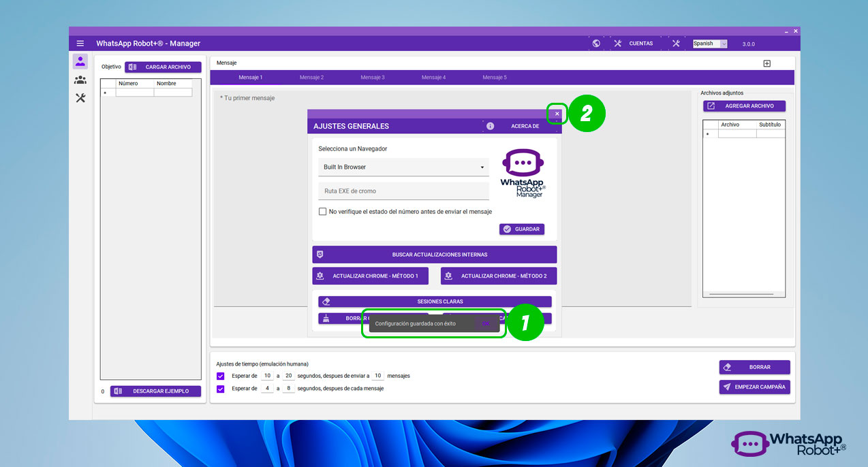
Task: Click AGREGAR ARCHIVO button
Action: coord(744,106)
